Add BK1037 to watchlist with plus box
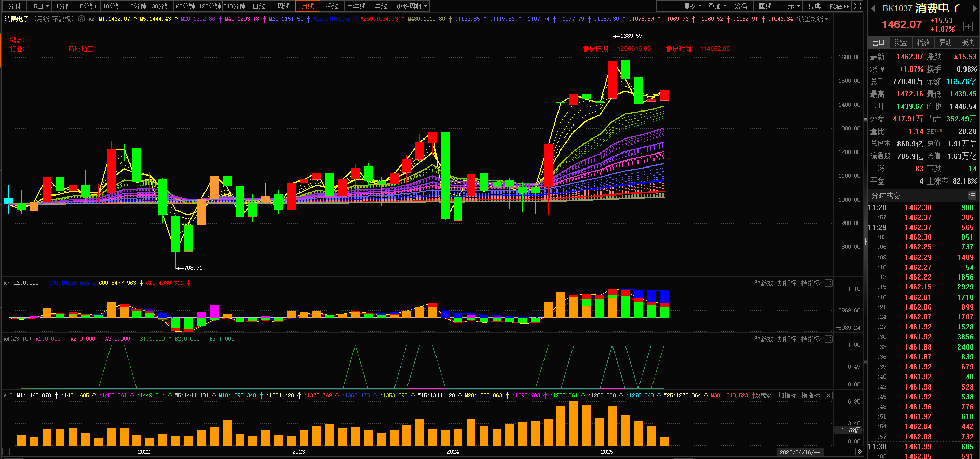The image size is (980, 459). coord(968,26)
